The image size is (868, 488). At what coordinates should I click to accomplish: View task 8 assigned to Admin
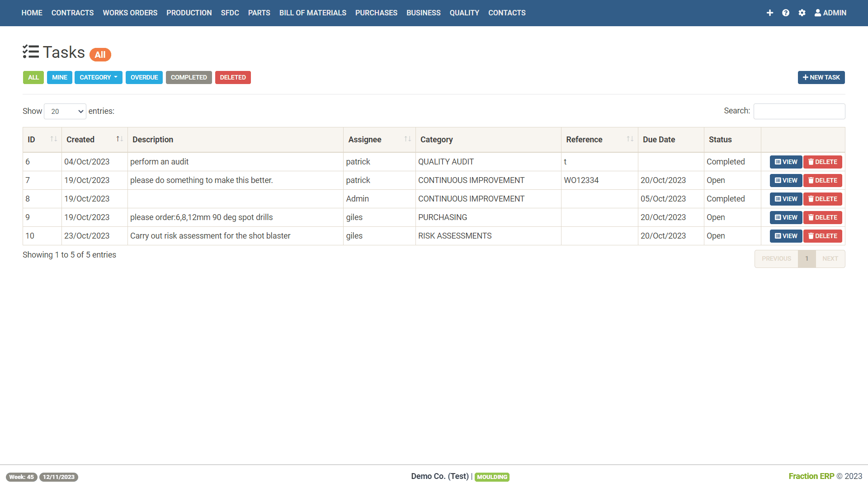786,199
